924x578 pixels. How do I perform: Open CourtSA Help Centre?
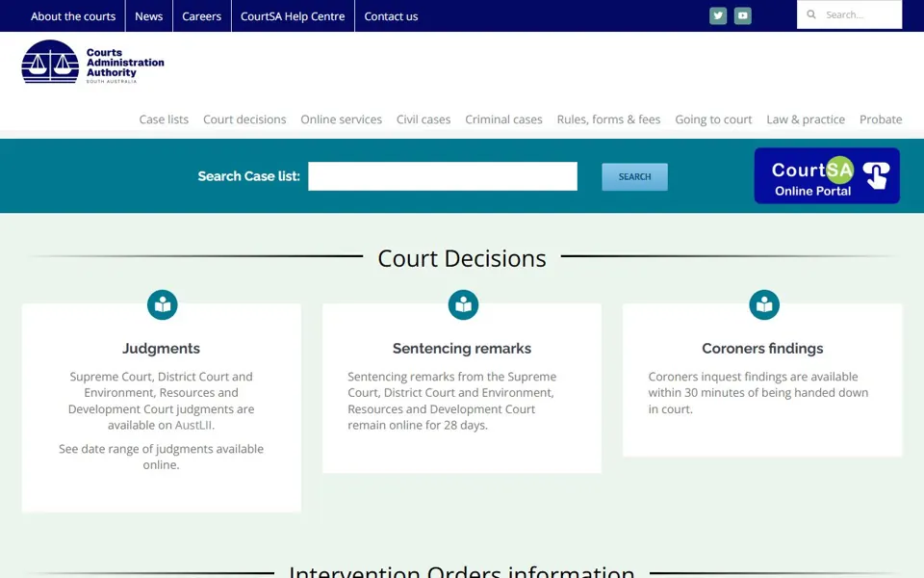point(293,16)
